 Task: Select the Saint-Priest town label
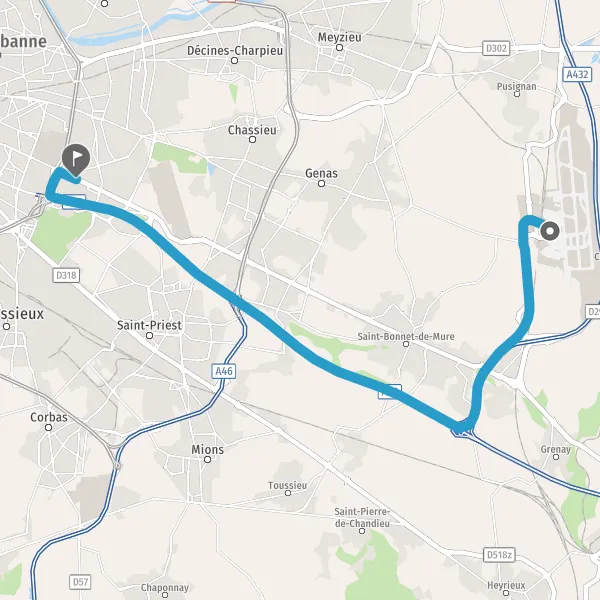149,325
